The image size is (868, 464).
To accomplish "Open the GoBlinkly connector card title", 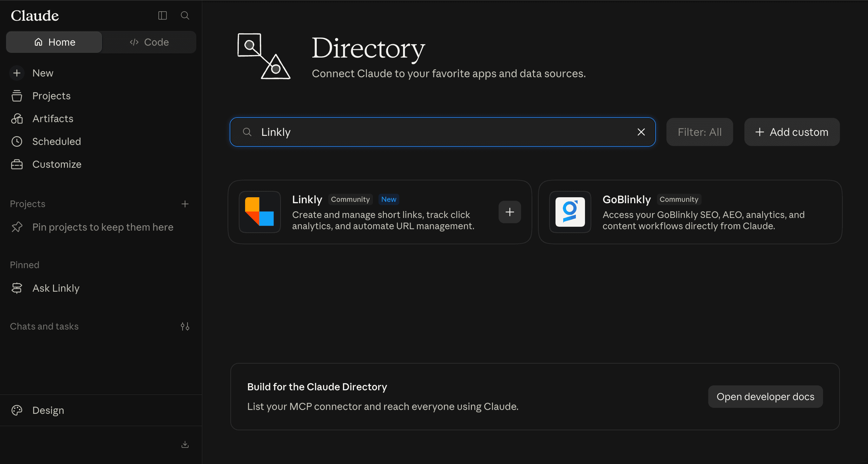I will (626, 199).
